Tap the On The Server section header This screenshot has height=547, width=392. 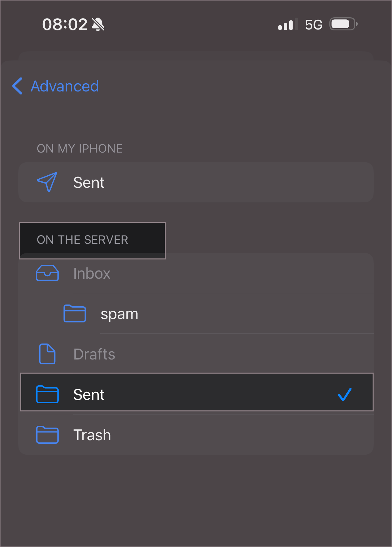(82, 240)
